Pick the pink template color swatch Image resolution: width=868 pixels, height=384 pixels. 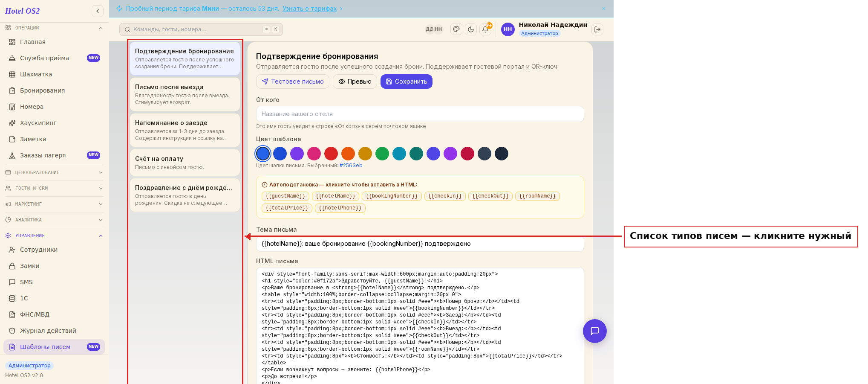pos(314,154)
